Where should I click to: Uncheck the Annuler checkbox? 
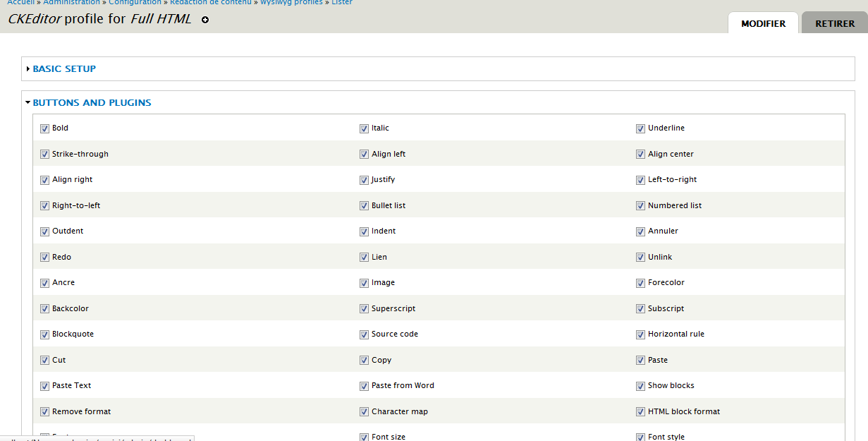coord(640,231)
